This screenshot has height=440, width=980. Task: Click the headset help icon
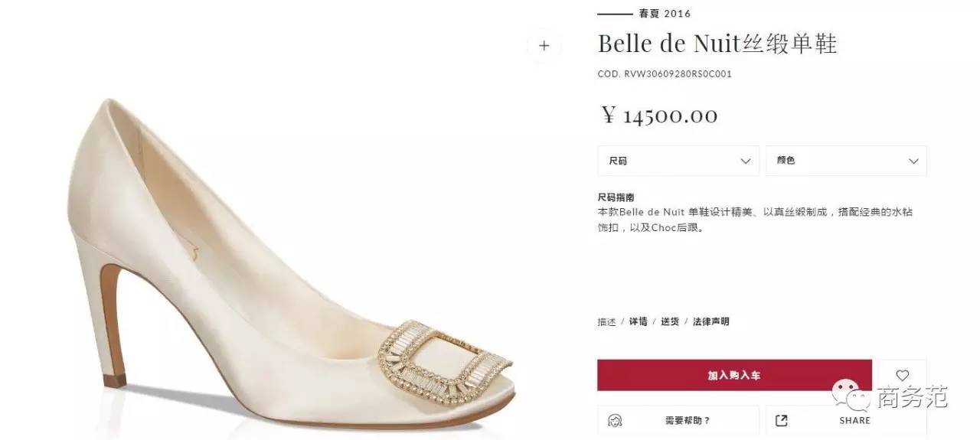pyautogui.click(x=615, y=421)
